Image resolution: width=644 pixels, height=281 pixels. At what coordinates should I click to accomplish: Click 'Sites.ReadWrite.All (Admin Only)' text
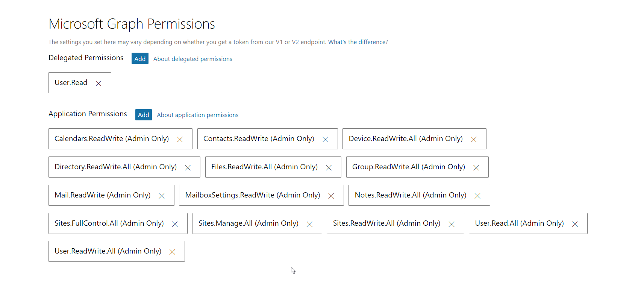387,223
